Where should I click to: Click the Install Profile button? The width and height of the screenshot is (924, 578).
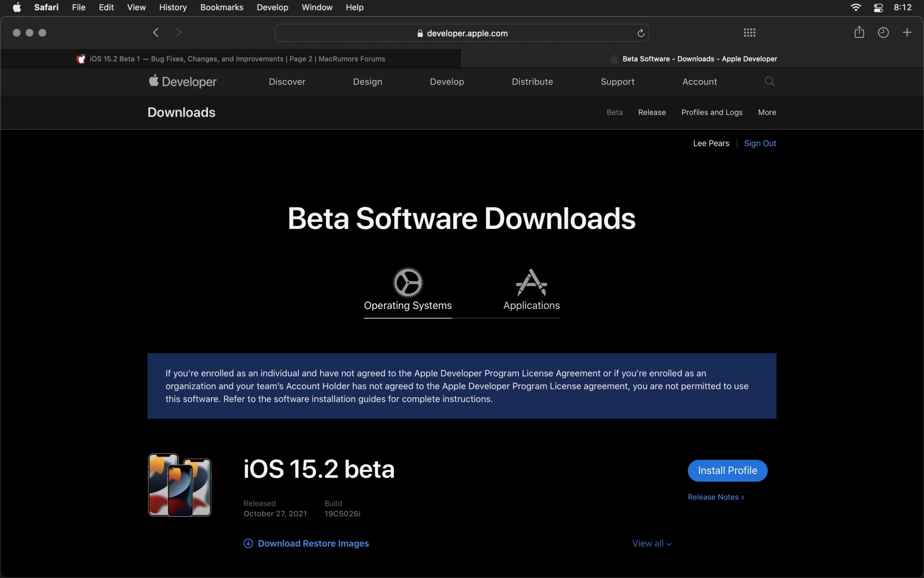click(x=727, y=470)
